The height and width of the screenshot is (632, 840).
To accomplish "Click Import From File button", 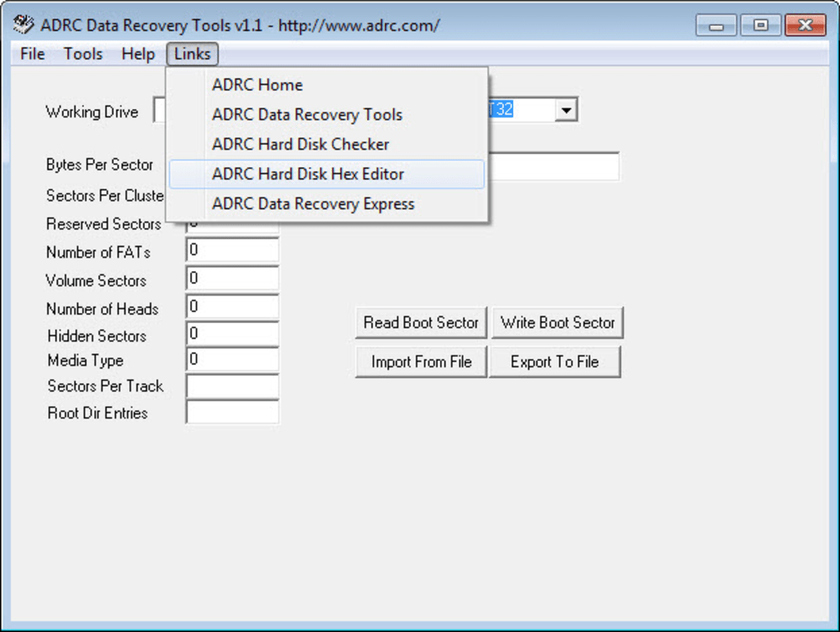I will point(421,362).
